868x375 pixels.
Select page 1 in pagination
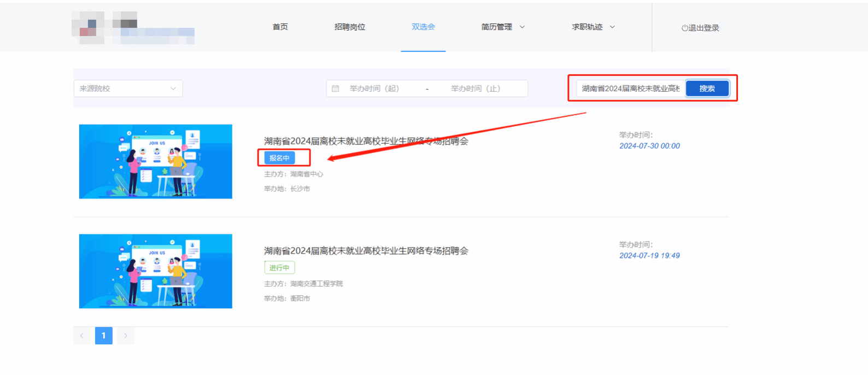[x=103, y=336]
